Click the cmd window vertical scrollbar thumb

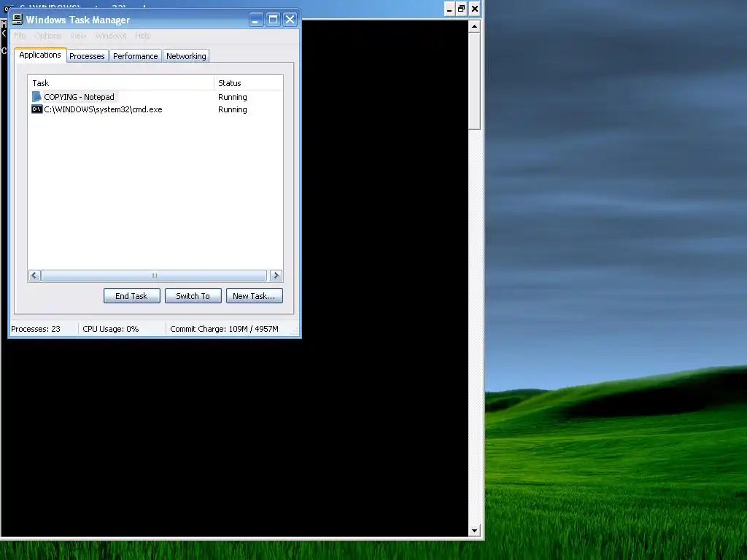point(474,82)
